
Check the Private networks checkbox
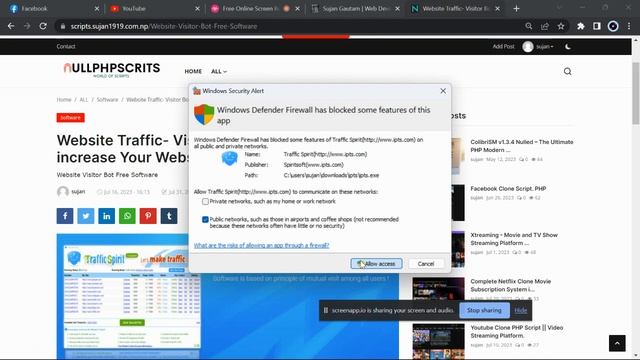205,202
